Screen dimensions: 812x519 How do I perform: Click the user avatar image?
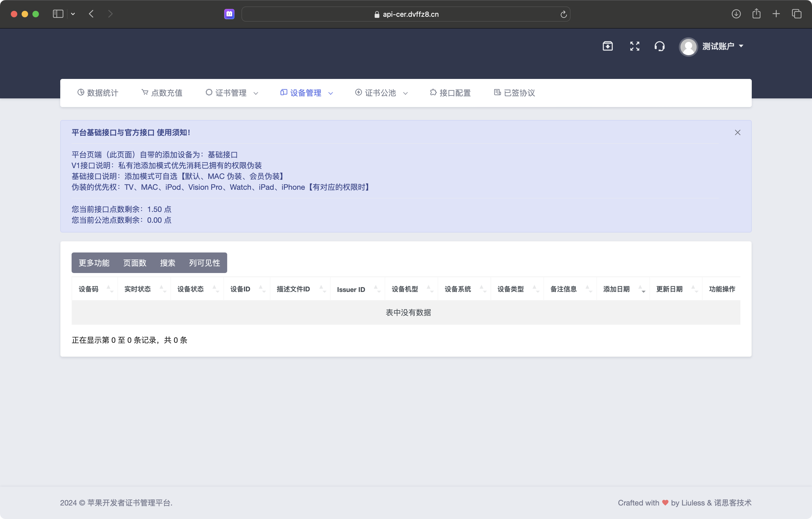tap(688, 46)
